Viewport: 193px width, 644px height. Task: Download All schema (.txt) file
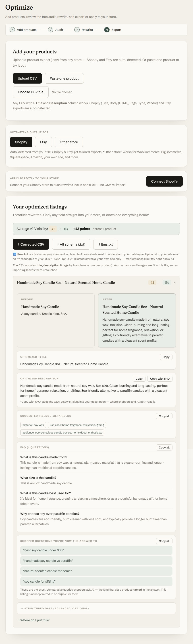[71, 244]
